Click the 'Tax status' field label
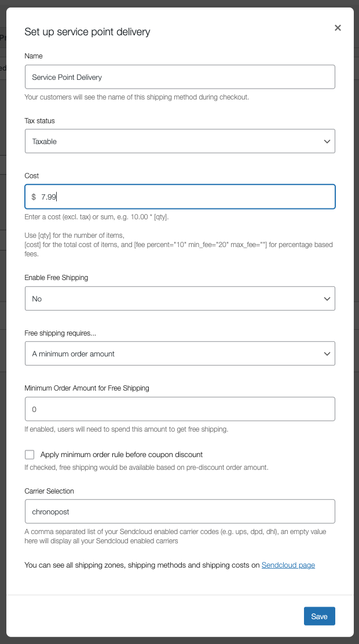This screenshot has height=644, width=359. click(39, 121)
